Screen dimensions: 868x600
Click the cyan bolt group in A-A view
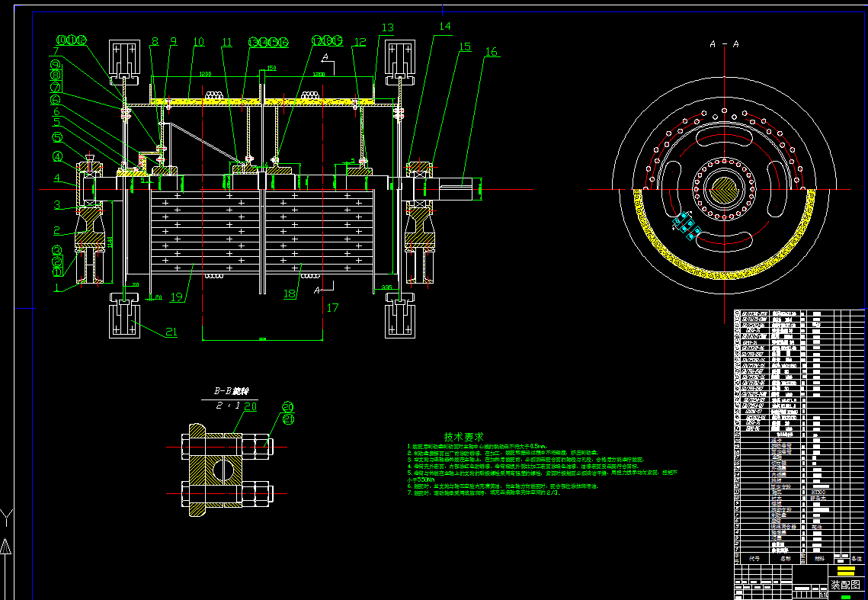pyautogui.click(x=687, y=226)
